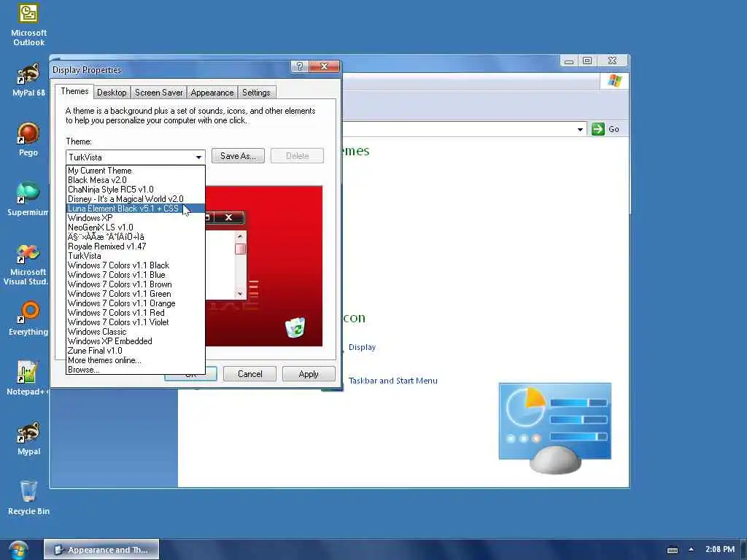This screenshot has width=747, height=560.
Task: Click the Cancel button
Action: (249, 374)
